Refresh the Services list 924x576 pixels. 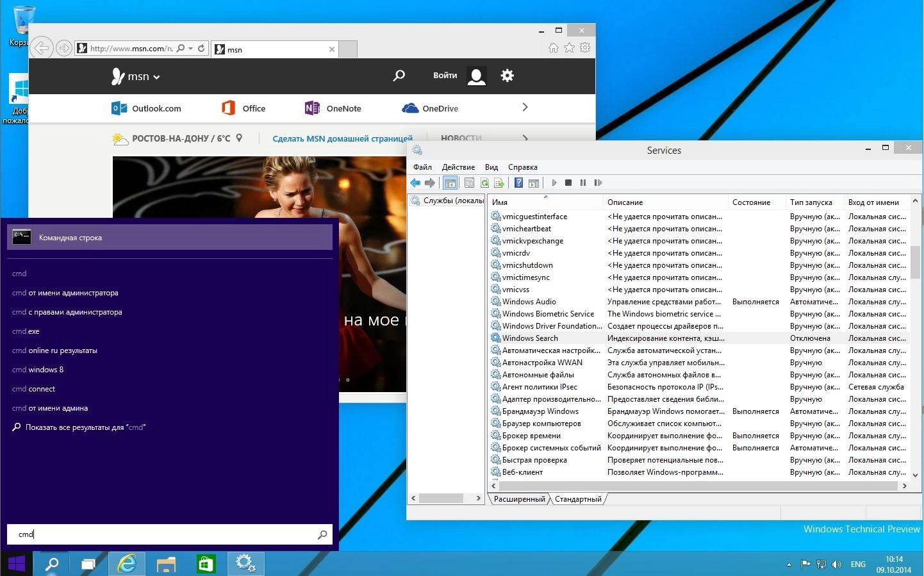click(x=484, y=183)
